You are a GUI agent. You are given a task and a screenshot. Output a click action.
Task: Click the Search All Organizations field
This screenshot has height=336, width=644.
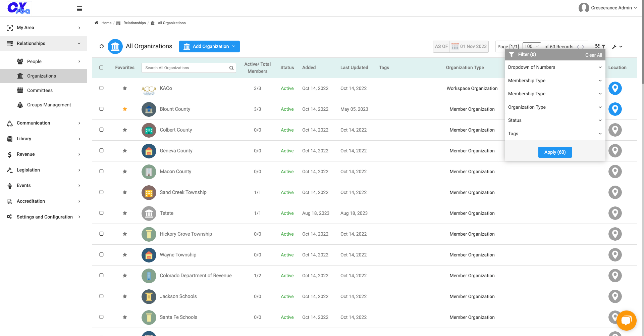click(189, 68)
